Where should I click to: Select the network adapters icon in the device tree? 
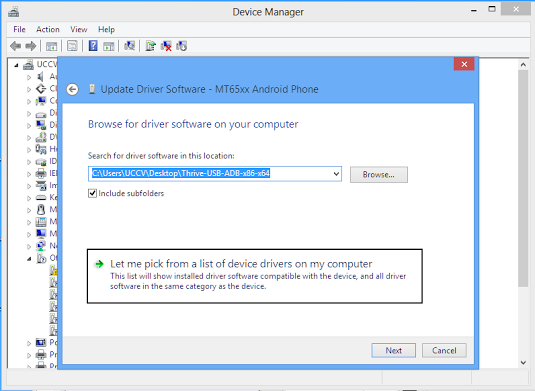[x=41, y=246]
